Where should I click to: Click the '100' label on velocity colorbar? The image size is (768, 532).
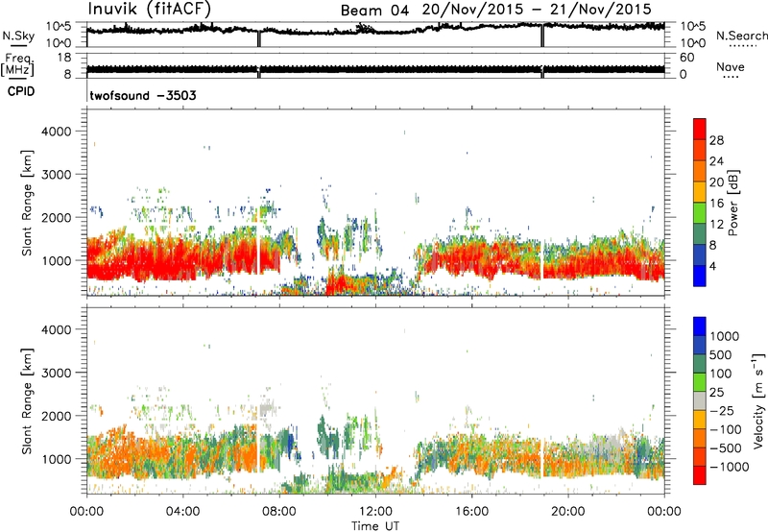721,374
